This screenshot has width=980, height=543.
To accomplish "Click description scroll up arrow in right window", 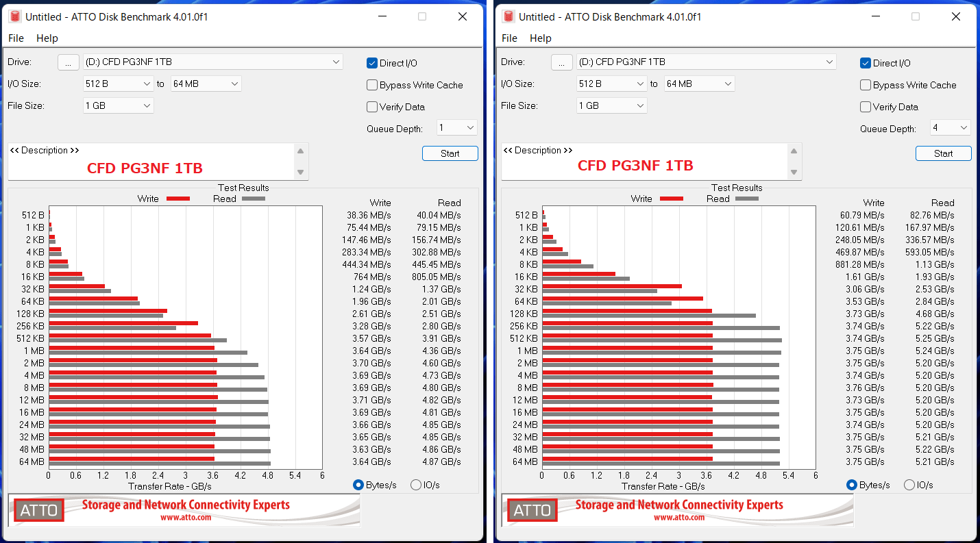I will (794, 151).
